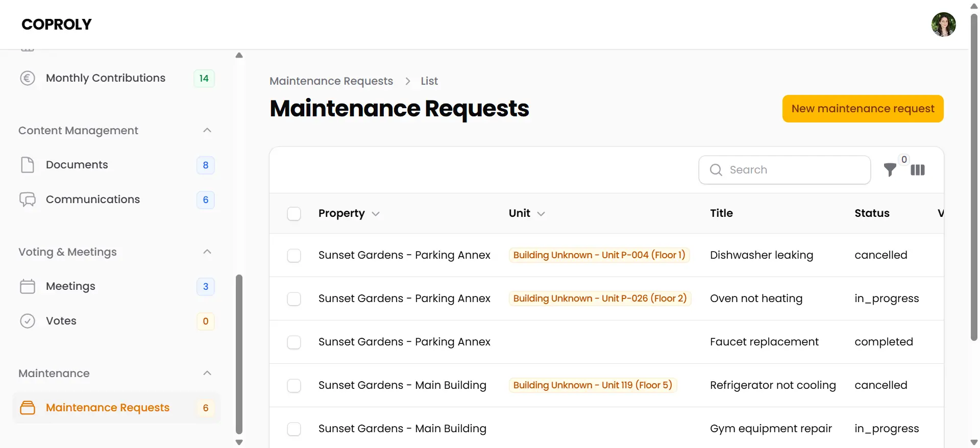Click the Refrigerator not cooling title cell

click(773, 385)
